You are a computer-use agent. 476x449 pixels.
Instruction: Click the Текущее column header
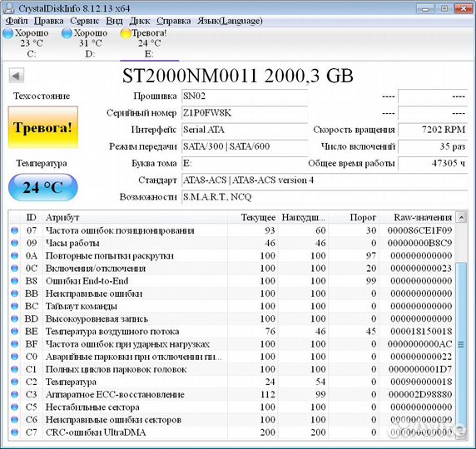point(253,217)
